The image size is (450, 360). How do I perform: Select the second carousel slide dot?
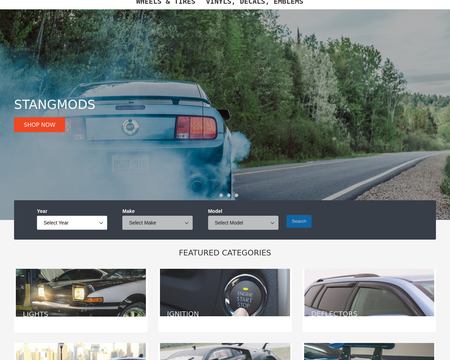229,195
